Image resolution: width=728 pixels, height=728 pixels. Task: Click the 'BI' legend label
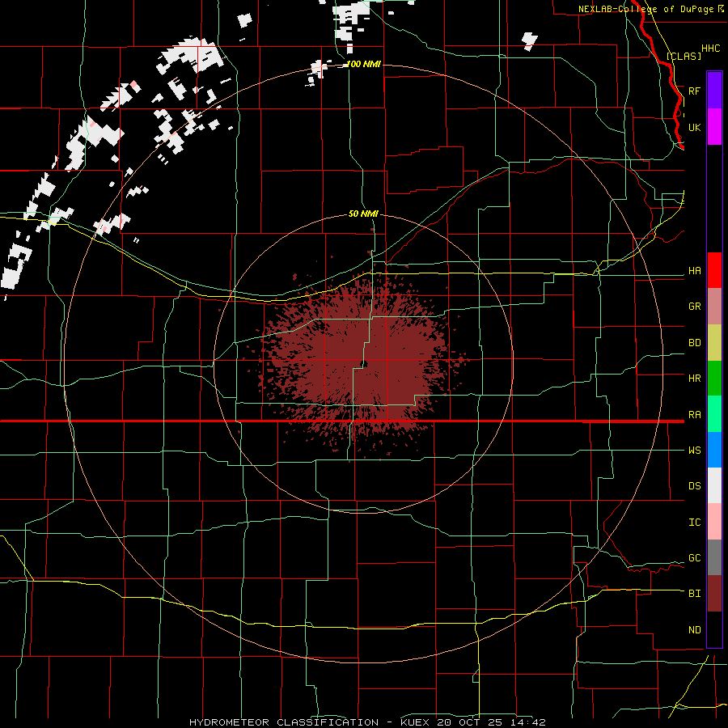tap(694, 594)
